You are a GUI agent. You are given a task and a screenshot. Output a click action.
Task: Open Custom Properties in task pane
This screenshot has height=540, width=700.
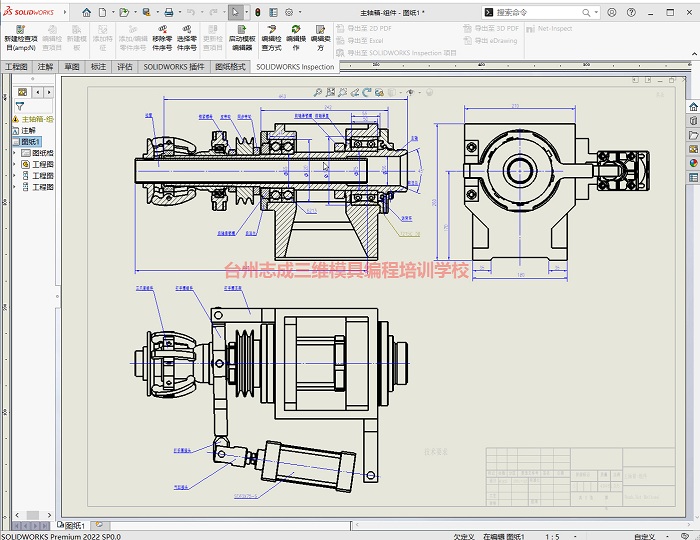(x=693, y=178)
